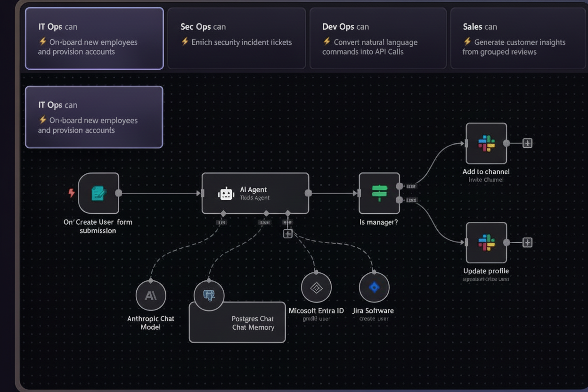
Task: Open the Dev Ops tab
Action: click(377, 39)
